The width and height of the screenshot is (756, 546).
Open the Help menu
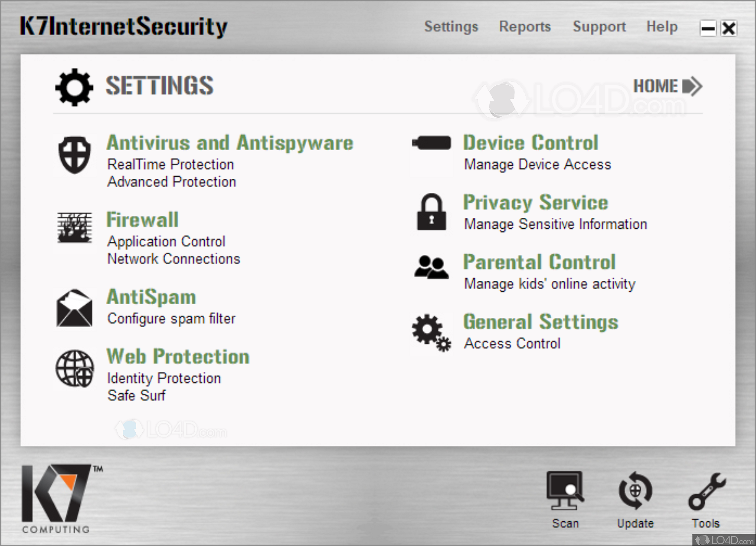pos(661,26)
